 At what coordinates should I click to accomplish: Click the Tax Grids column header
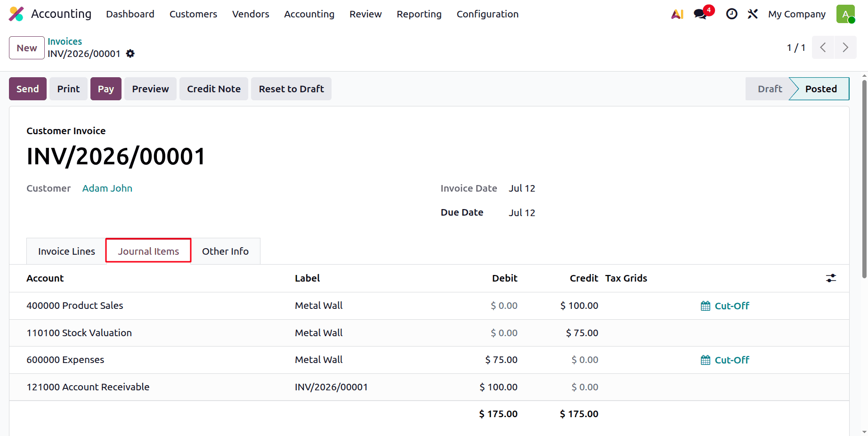tap(626, 278)
